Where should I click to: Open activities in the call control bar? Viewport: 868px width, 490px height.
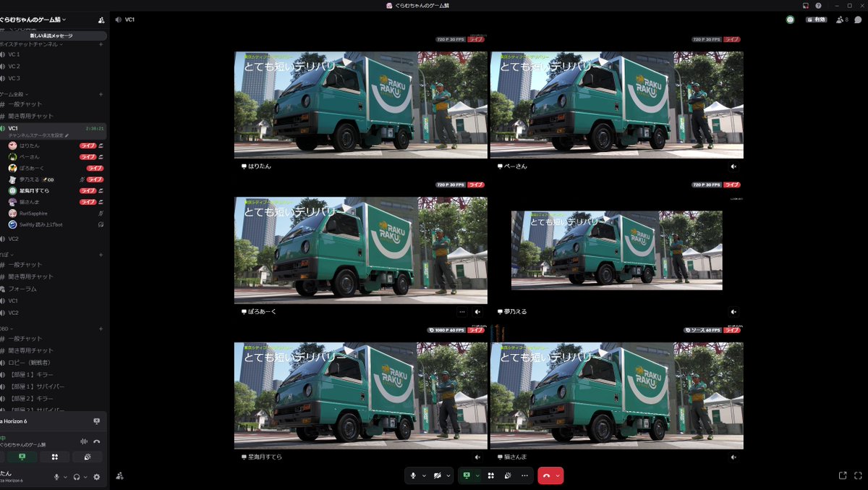[x=491, y=476]
